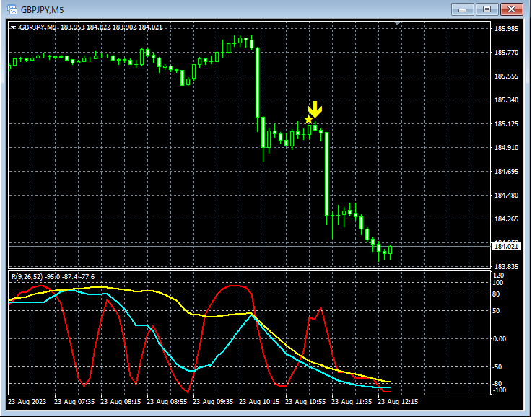
Task: Click the R(9,26,52) indicator label
Action: pos(53,277)
